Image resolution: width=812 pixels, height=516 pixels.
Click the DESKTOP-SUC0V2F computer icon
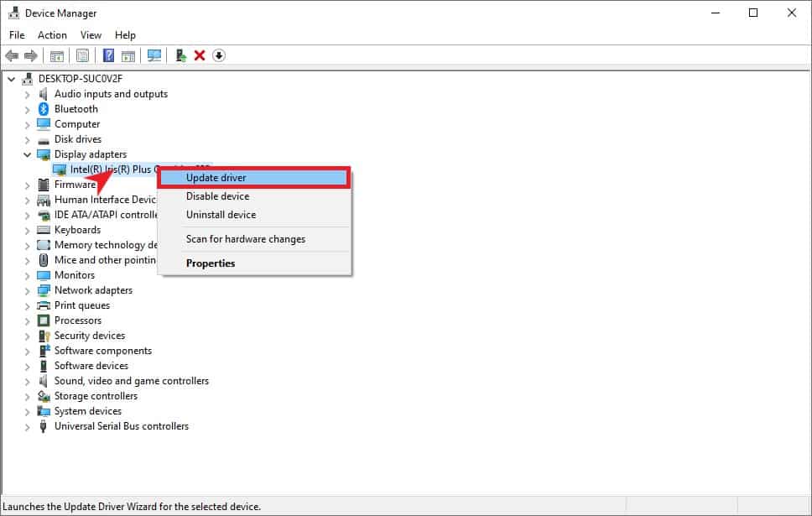coord(27,79)
